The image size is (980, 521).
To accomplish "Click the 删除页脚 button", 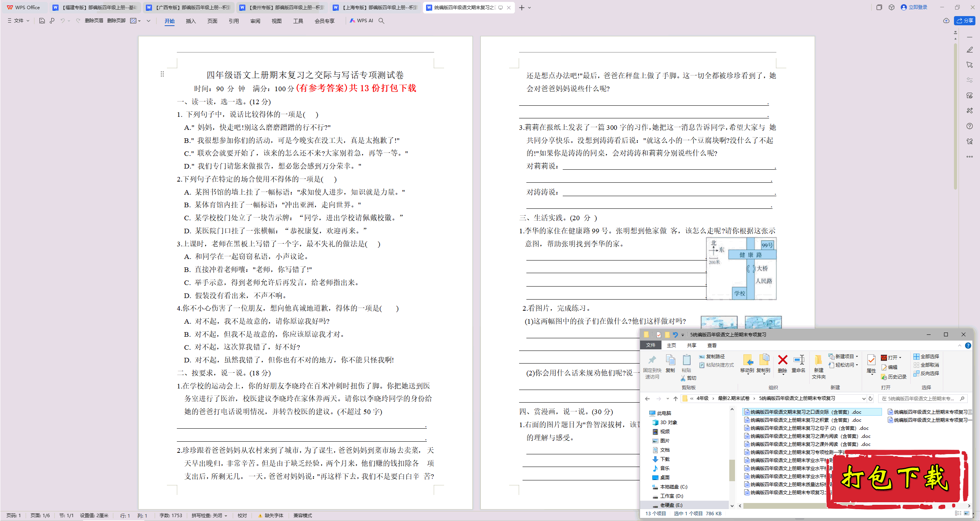I will tap(116, 21).
